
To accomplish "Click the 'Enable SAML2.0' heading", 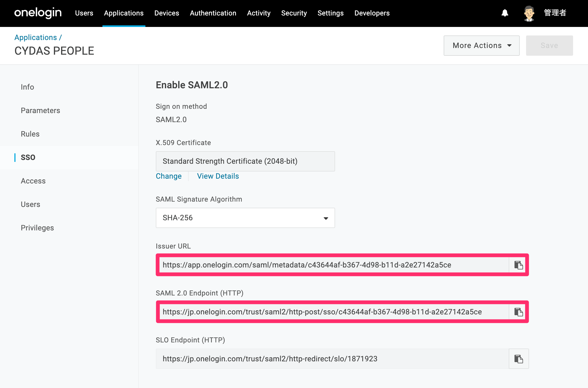I will 192,85.
